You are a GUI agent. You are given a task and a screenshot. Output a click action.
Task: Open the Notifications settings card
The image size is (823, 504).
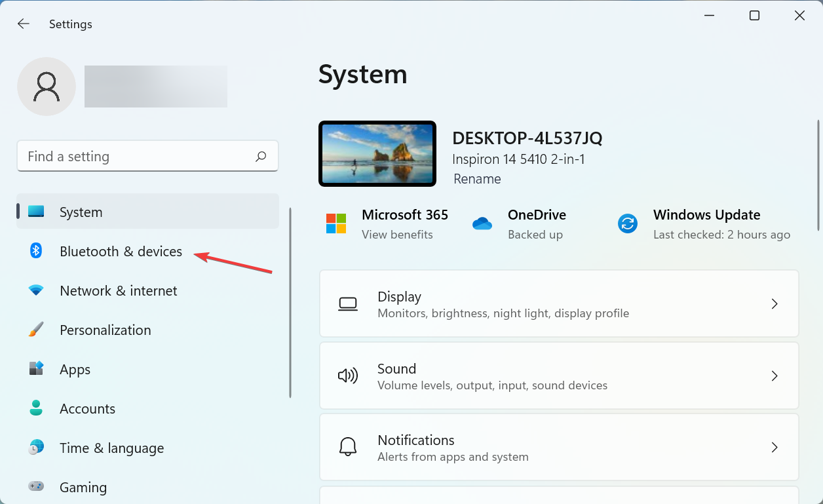(x=559, y=447)
